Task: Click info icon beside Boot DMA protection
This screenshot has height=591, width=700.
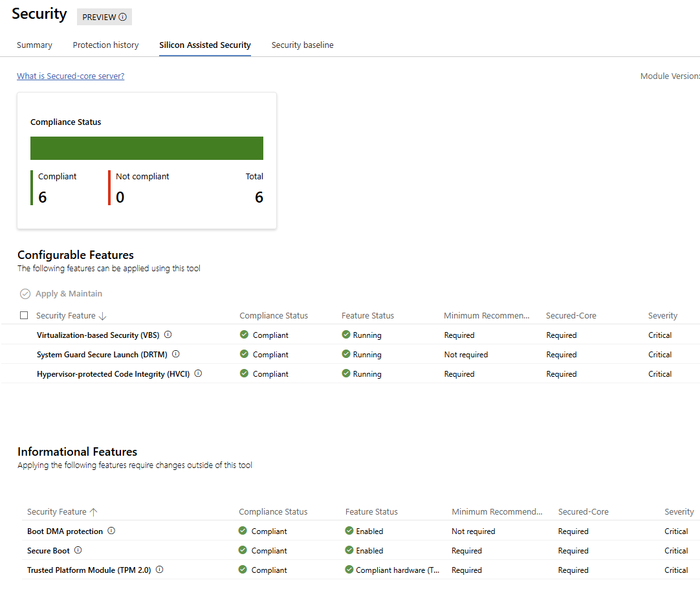Action: pos(111,531)
